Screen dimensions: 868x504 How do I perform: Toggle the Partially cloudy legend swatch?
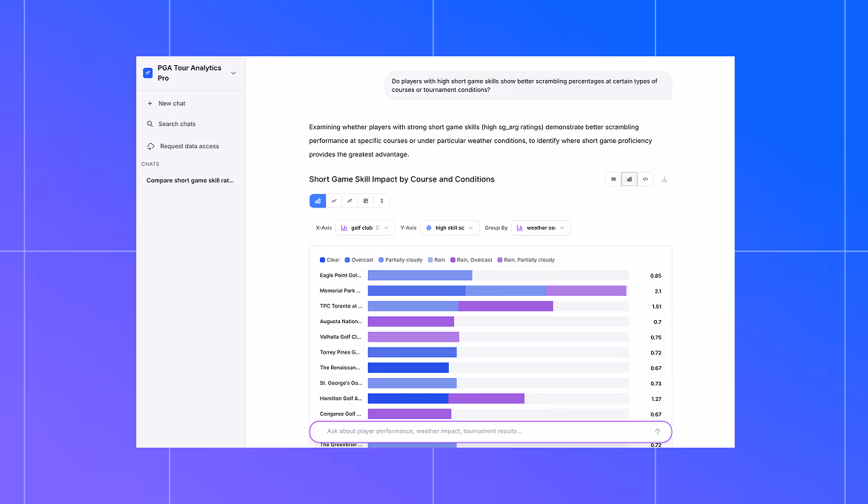pos(381,259)
